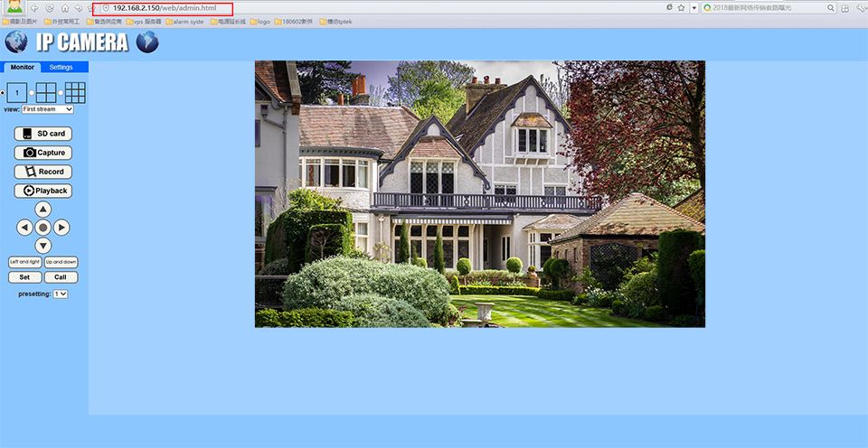Select the single-view layout radio button

(x=3, y=93)
